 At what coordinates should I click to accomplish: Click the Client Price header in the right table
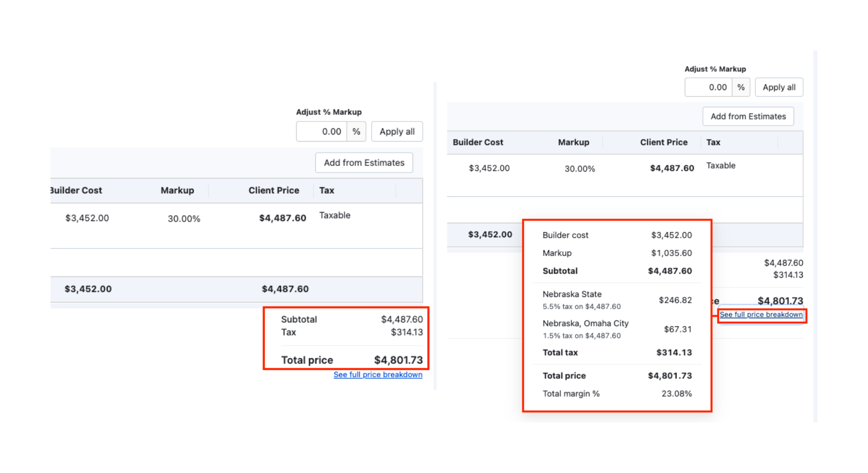[x=664, y=142]
